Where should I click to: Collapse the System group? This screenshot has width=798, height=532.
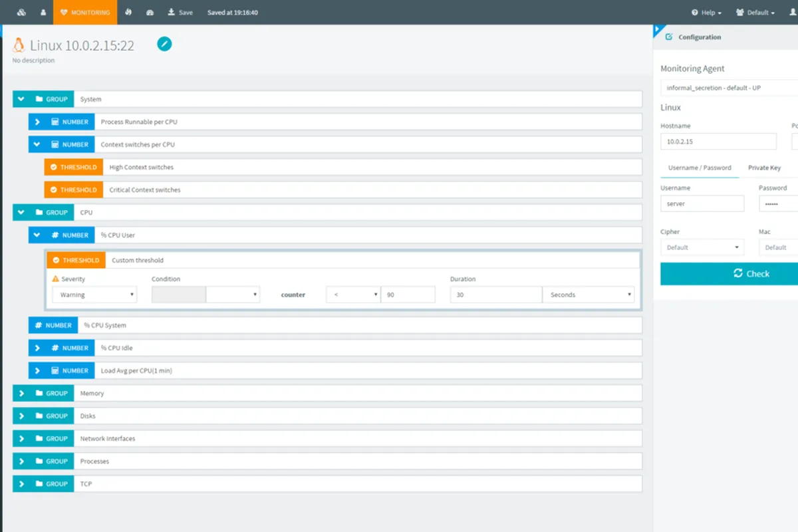21,99
